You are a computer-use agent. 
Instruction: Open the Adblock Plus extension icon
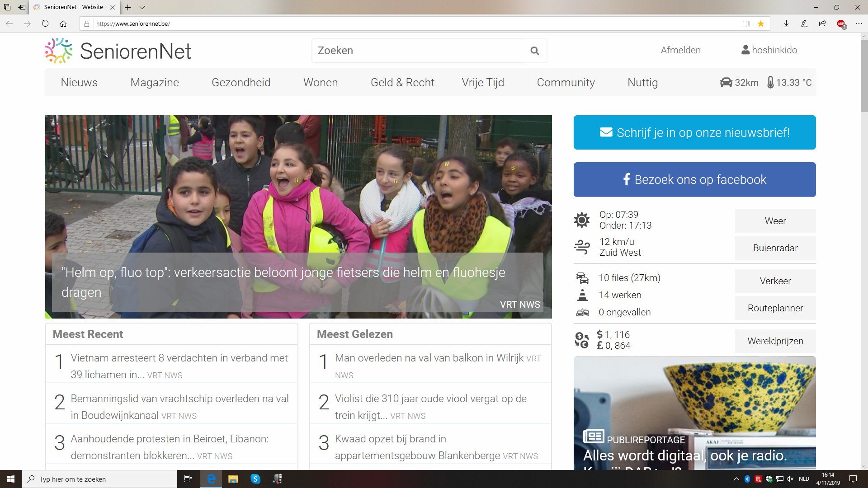[841, 23]
